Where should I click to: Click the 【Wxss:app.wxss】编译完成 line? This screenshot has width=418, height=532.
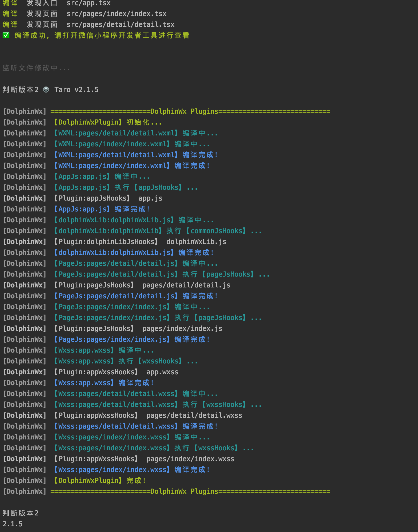click(x=79, y=383)
